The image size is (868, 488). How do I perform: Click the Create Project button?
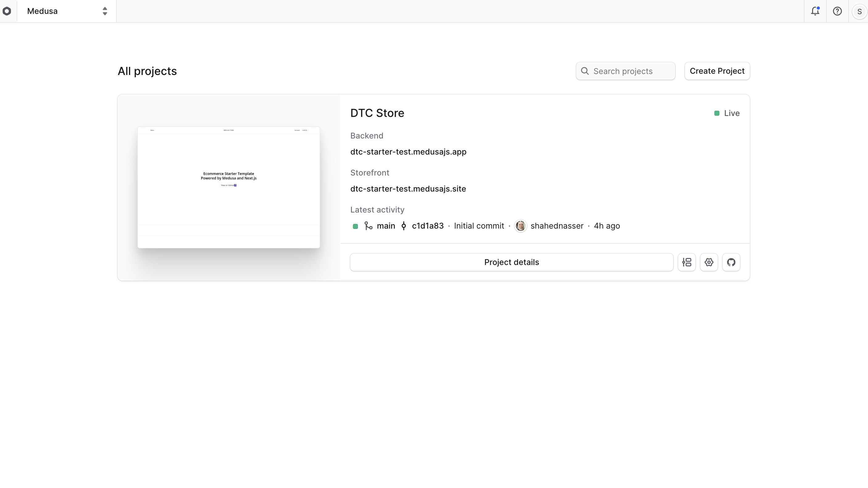717,71
